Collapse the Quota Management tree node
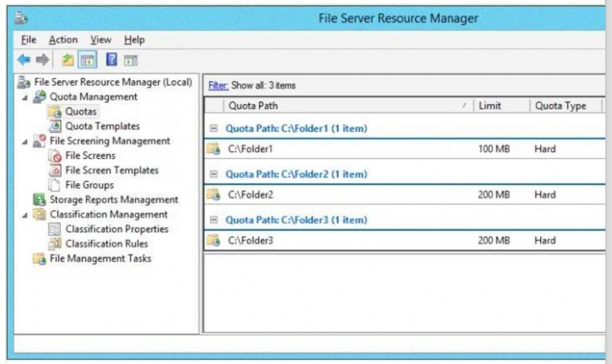The image size is (612, 364). pyautogui.click(x=26, y=97)
